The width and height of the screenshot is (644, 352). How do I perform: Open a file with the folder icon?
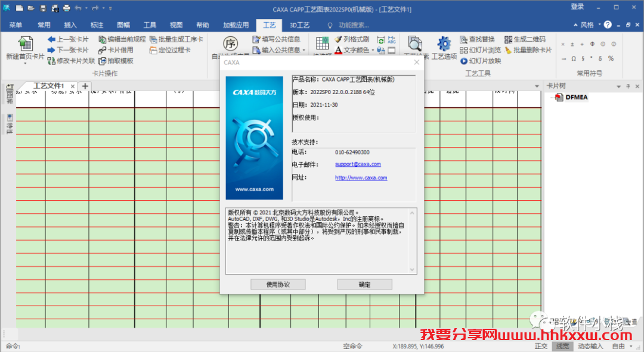(31, 8)
